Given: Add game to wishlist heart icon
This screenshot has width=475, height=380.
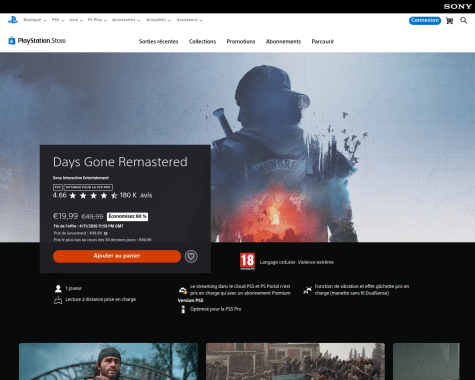Looking at the screenshot, I should coord(191,256).
